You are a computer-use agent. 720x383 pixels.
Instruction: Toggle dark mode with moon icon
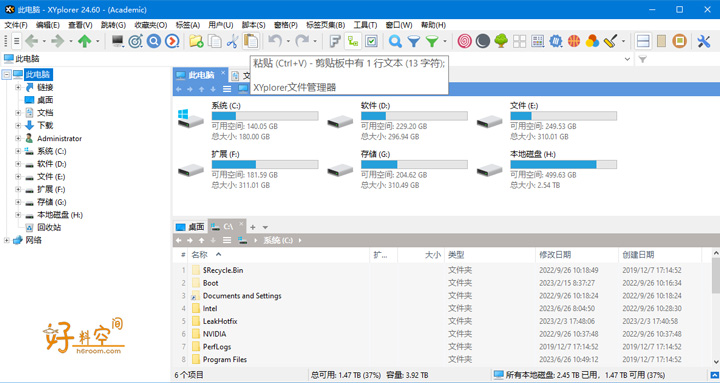pos(483,41)
